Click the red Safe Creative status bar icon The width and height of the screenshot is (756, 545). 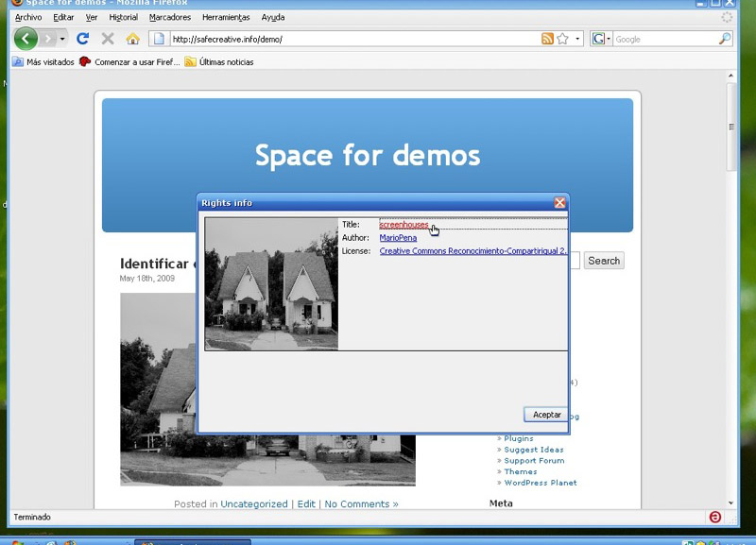(x=714, y=517)
